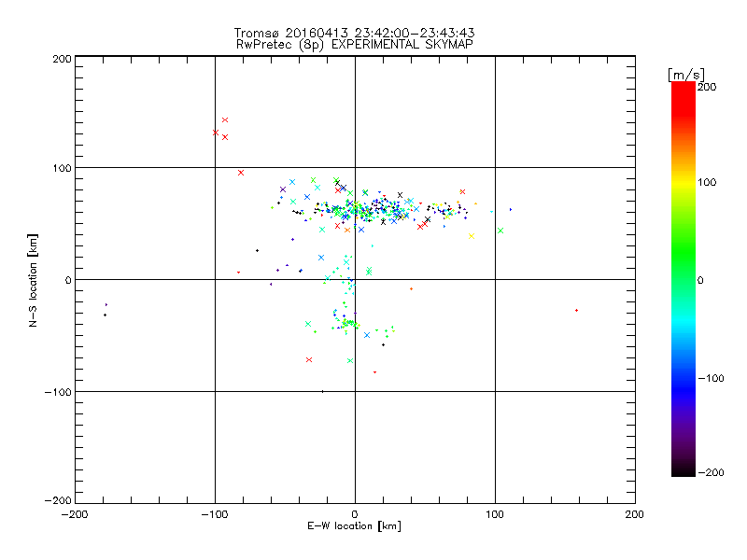
Task: Click the 100 tick label on the y-axis
Action: (61, 168)
